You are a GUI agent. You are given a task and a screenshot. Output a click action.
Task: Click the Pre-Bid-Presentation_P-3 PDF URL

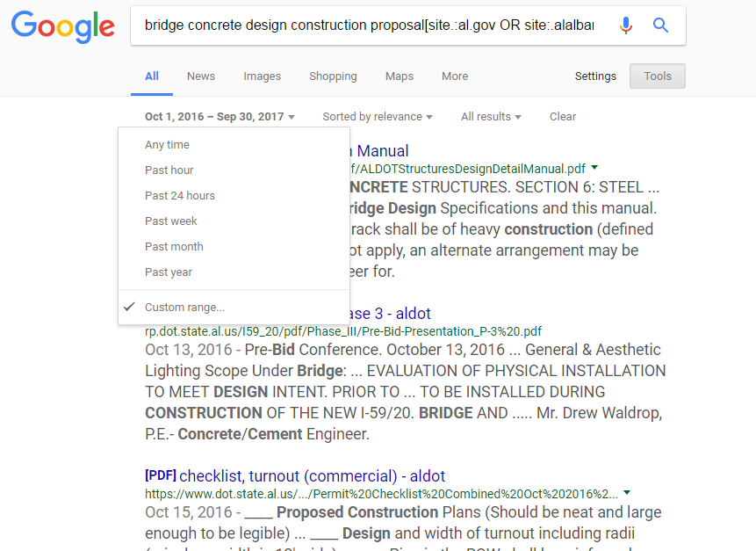tap(343, 331)
